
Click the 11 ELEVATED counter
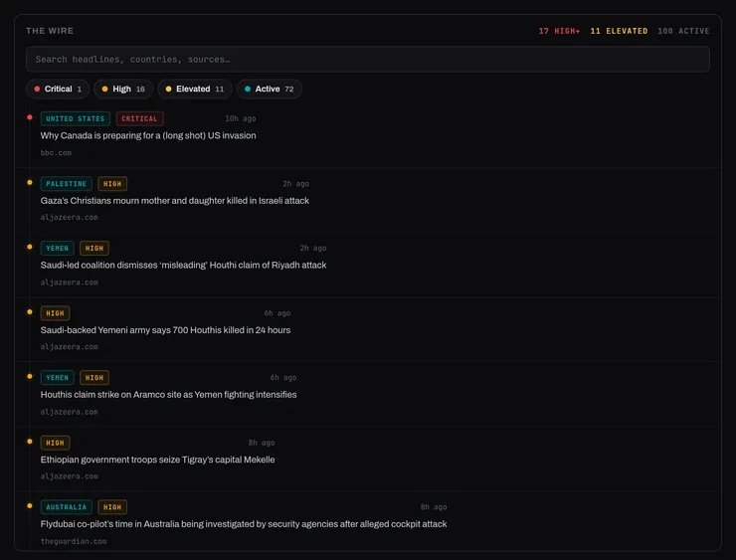[619, 31]
